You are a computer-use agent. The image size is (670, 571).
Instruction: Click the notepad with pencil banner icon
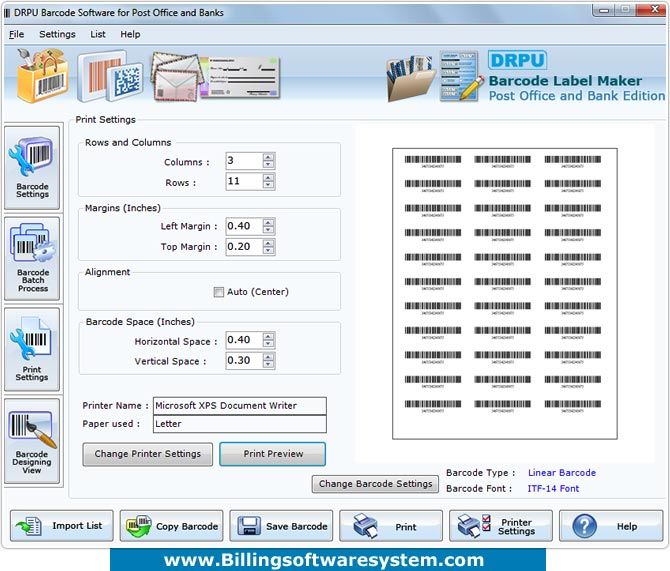[460, 76]
